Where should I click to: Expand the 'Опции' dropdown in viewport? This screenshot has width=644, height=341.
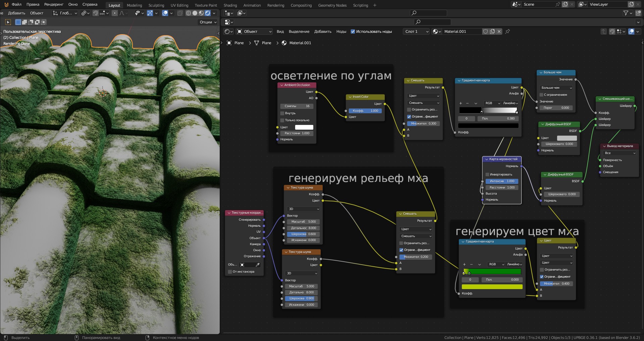point(208,22)
